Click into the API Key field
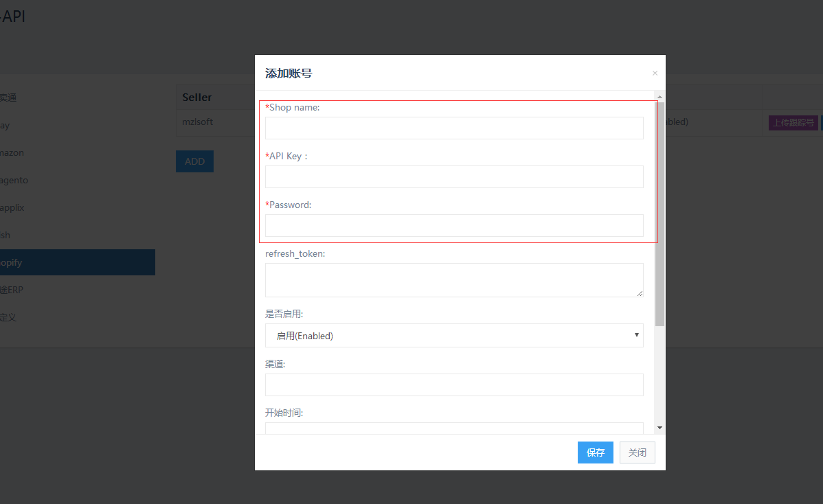The image size is (823, 504). pos(454,176)
